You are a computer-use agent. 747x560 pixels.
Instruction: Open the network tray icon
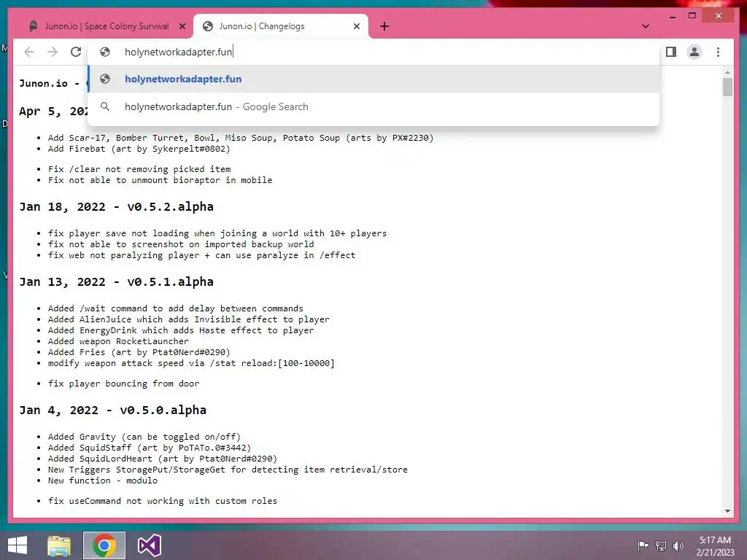[661, 545]
